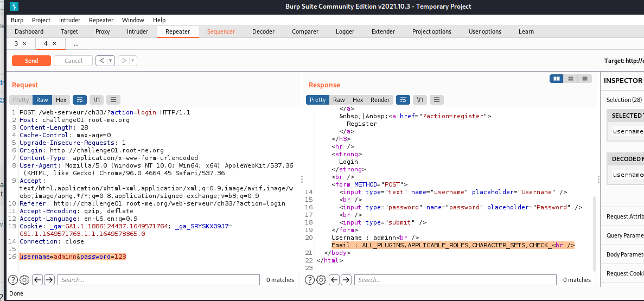Open the Repeater menu
This screenshot has height=301, width=644.
101,20
